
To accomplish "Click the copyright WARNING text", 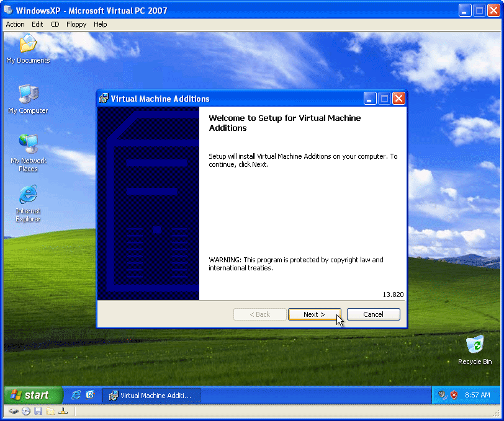I will pos(295,264).
